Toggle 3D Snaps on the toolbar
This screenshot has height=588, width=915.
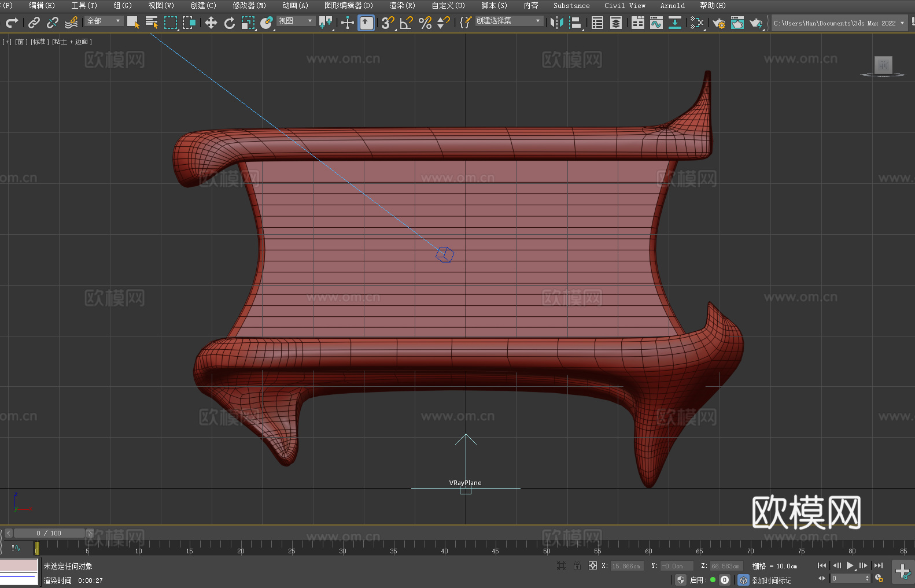tap(388, 23)
